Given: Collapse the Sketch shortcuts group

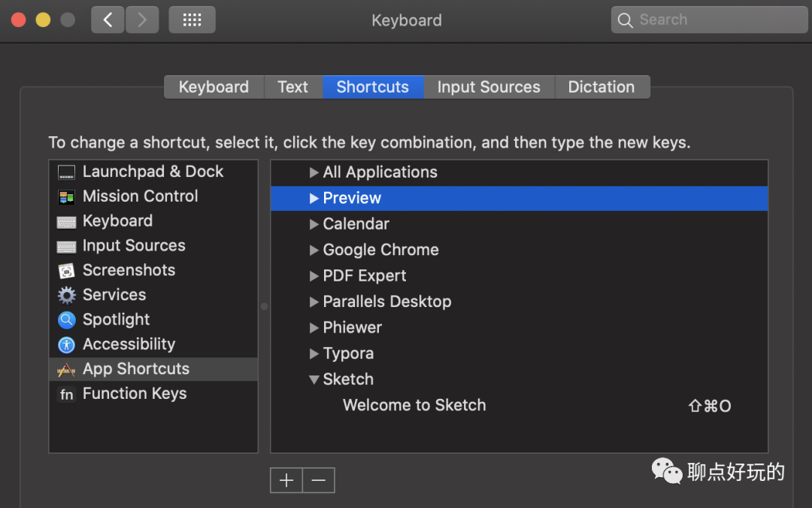Looking at the screenshot, I should (314, 379).
